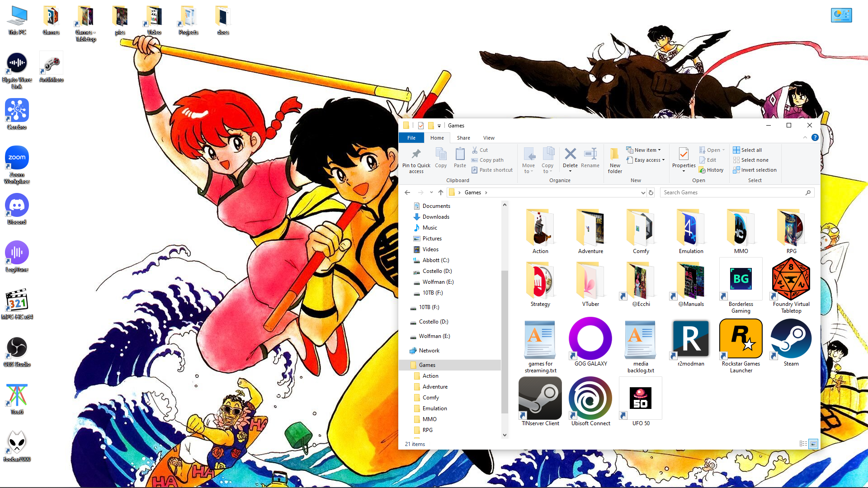
Task: Refresh the Games folder view
Action: [651, 192]
